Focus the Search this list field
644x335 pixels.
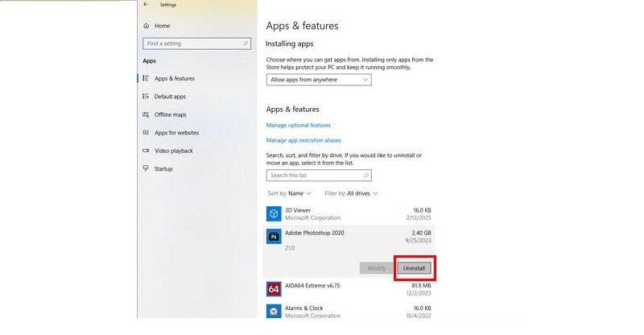click(319, 175)
